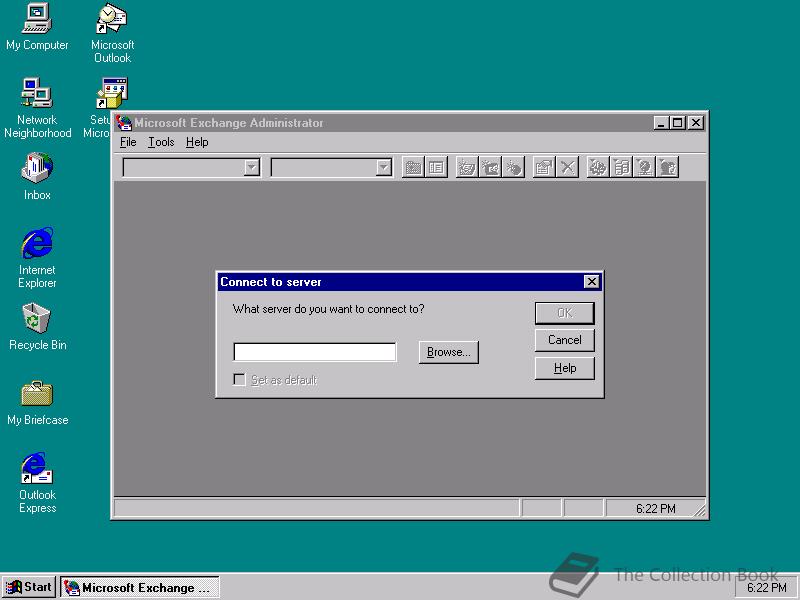Click the Help button in the dialog
Viewport: 800px width, 600px height.
[x=565, y=368]
